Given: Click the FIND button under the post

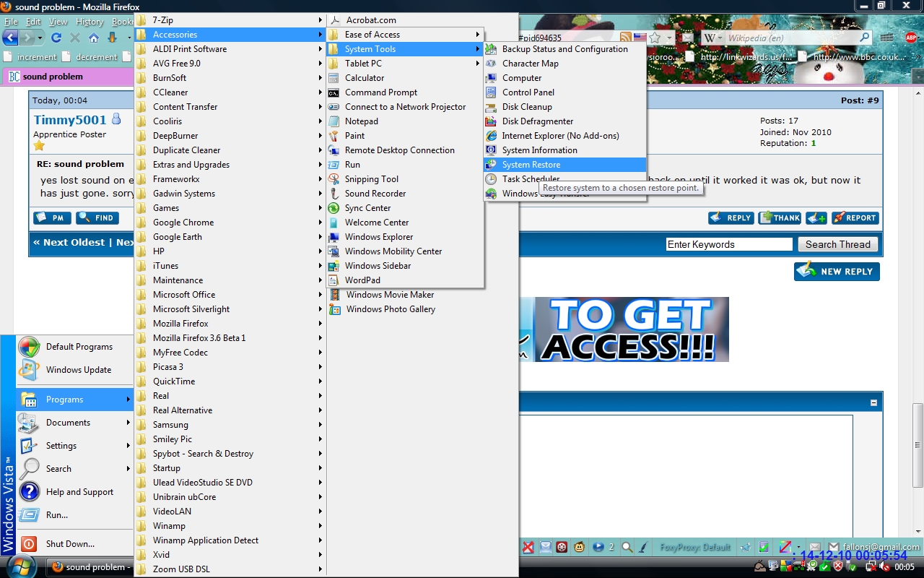Looking at the screenshot, I should pyautogui.click(x=97, y=217).
